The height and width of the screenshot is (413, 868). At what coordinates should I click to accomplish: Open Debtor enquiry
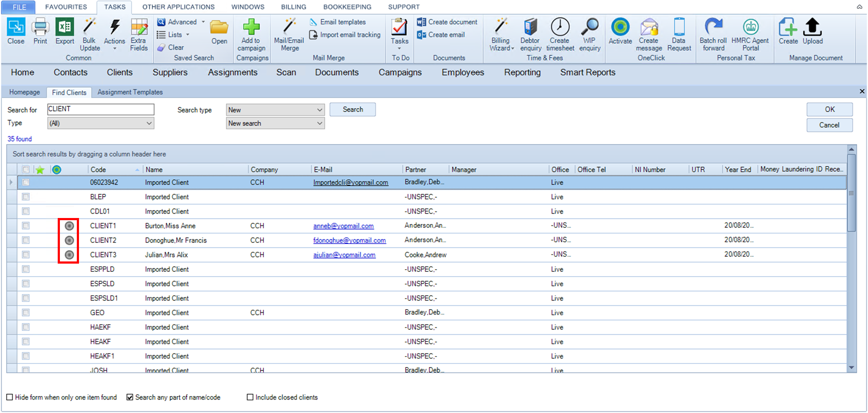(530, 26)
